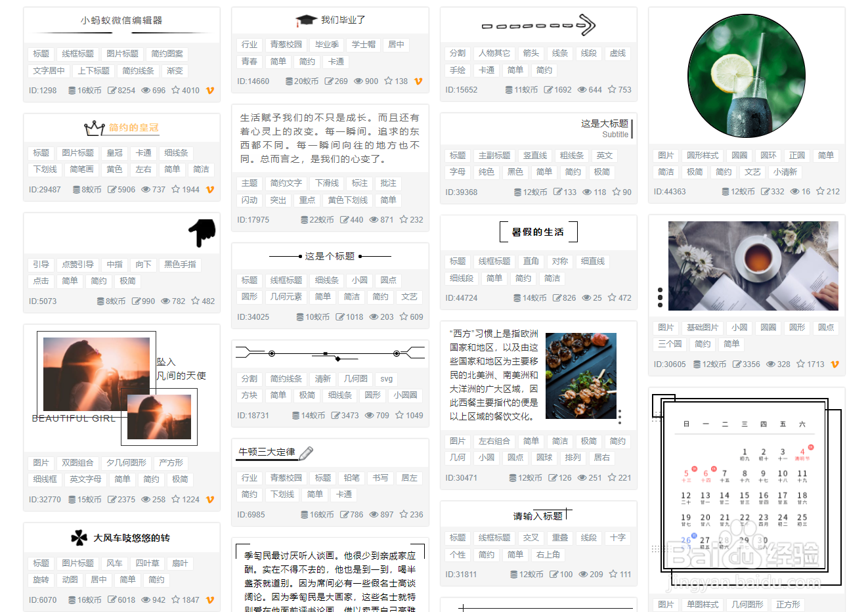Screen dimensions: 868x612
Task: Star the coffee image template ID:30605
Action: tap(801, 364)
